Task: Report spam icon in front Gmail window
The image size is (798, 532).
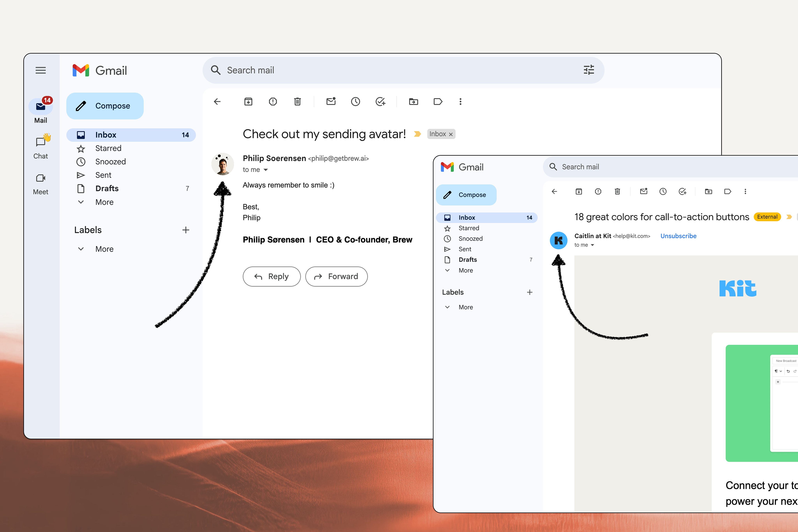Action: pos(598,191)
